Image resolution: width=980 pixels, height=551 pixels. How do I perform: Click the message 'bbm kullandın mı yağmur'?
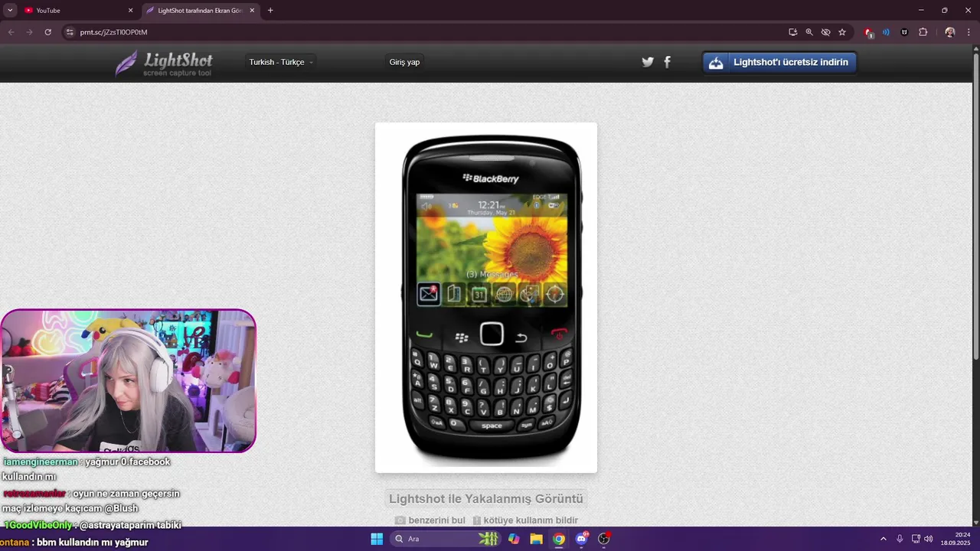click(92, 542)
